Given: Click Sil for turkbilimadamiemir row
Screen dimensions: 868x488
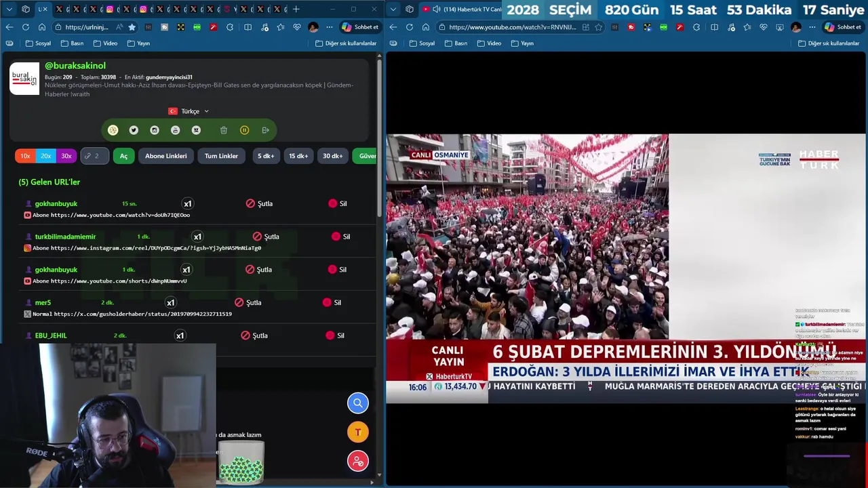Looking at the screenshot, I should (x=341, y=237).
